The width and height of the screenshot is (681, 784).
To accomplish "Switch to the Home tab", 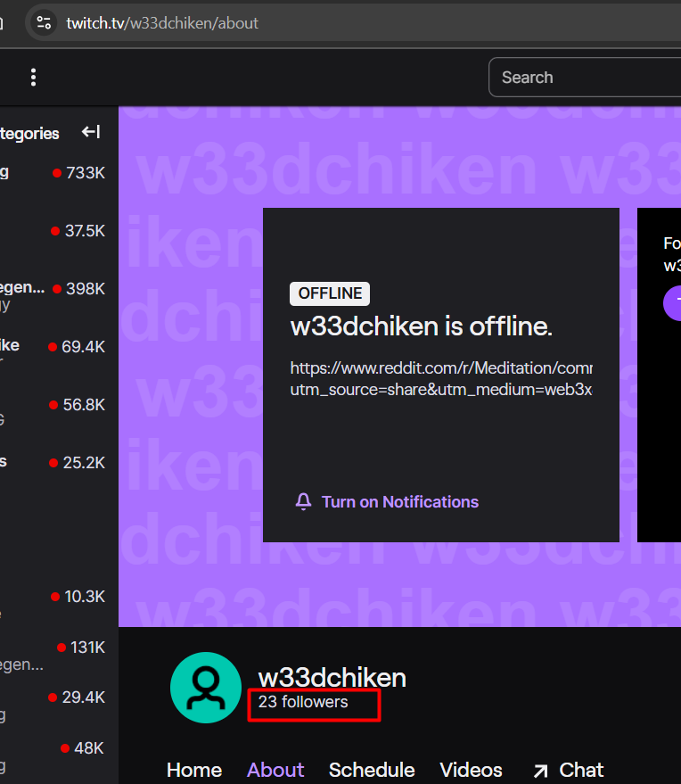I will [x=194, y=770].
